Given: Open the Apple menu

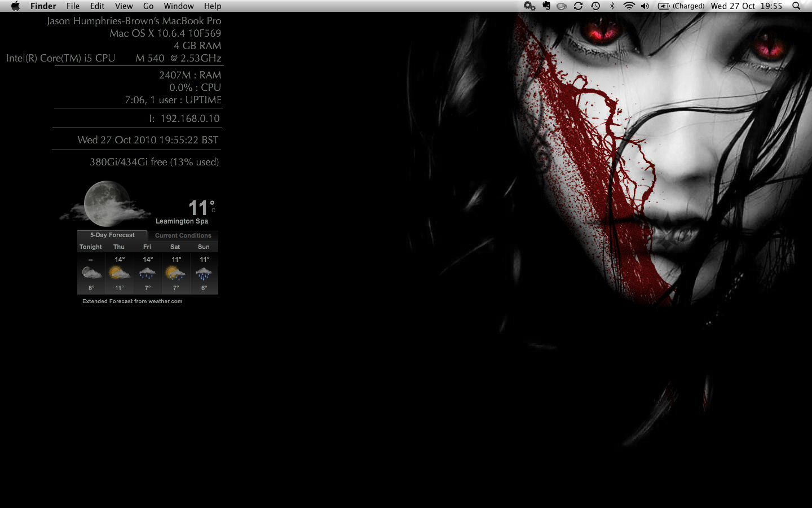Looking at the screenshot, I should pos(15,6).
